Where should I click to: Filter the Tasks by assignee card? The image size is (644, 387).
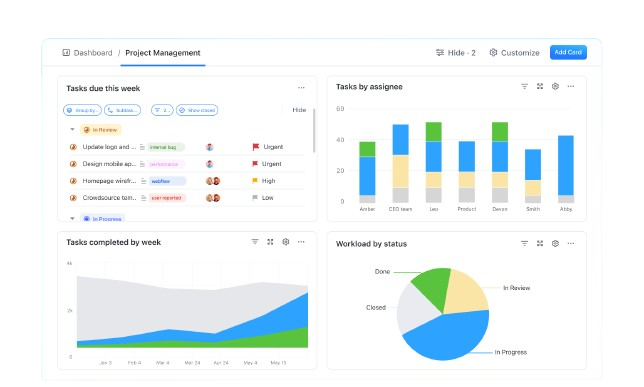coord(524,86)
